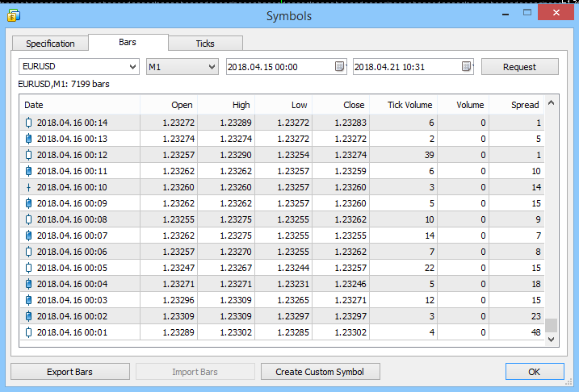The height and width of the screenshot is (392, 579).
Task: Click Tick Volume value 22
Action: point(429,268)
